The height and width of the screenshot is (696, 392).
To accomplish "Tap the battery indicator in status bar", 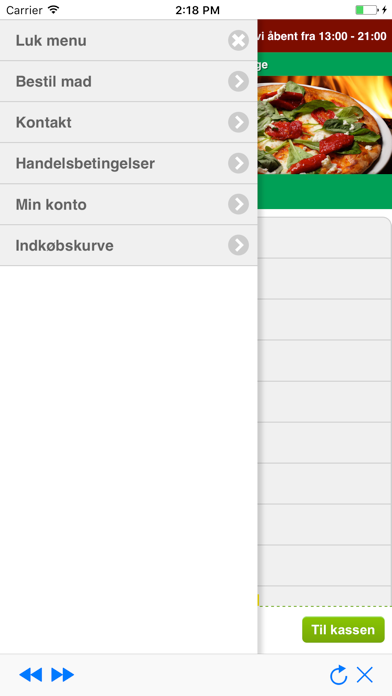I will tap(367, 10).
